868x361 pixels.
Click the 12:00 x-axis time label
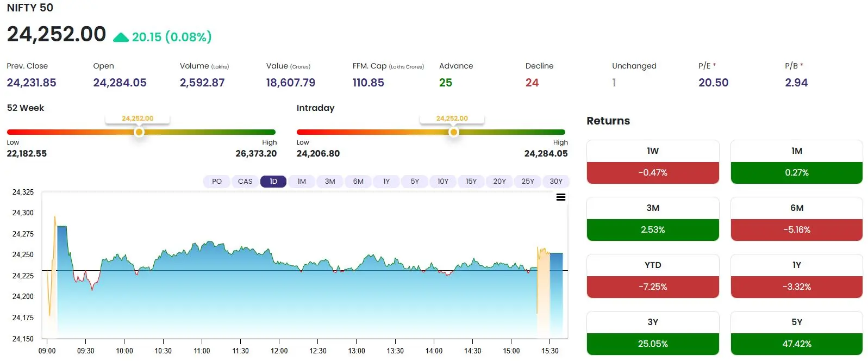click(279, 351)
